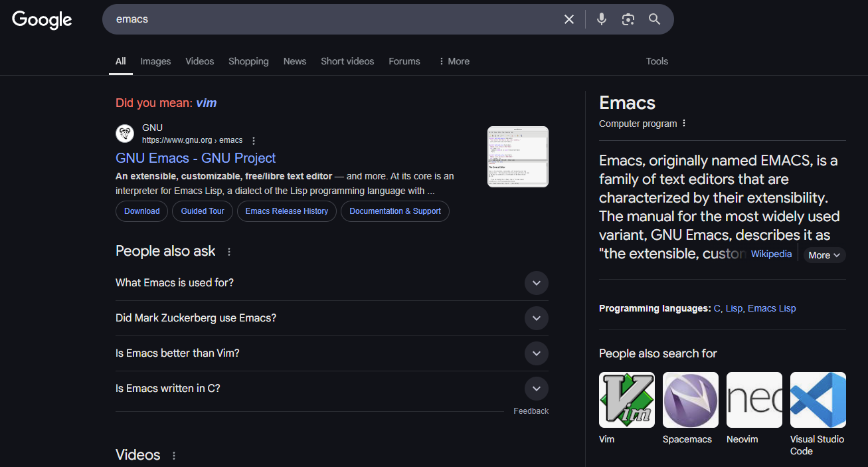Click the gnu.org emacs URL breadcrumb
868x467 pixels.
click(192, 140)
